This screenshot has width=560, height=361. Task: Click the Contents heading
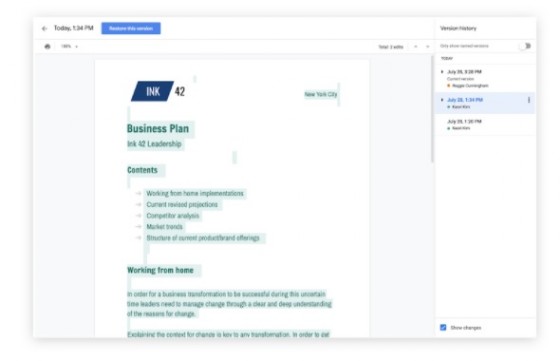pyautogui.click(x=142, y=170)
